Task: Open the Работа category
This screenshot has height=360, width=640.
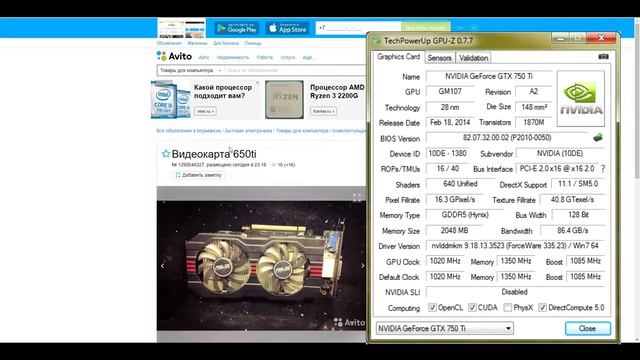Action: point(264,58)
